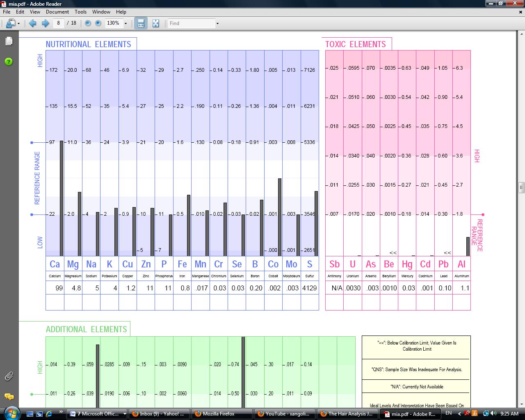The width and height of the screenshot is (525, 420).
Task: Click the TOXIC ELEMENTS heading
Action: coord(356,44)
